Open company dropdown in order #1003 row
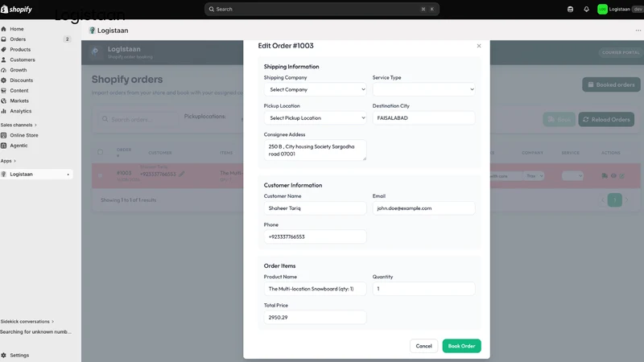644x362 pixels. (x=535, y=175)
